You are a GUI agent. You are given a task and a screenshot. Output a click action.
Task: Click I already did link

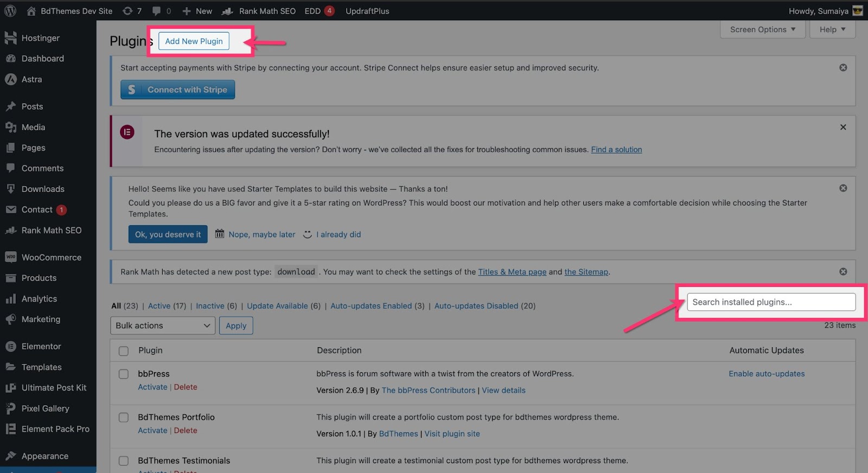click(x=339, y=234)
